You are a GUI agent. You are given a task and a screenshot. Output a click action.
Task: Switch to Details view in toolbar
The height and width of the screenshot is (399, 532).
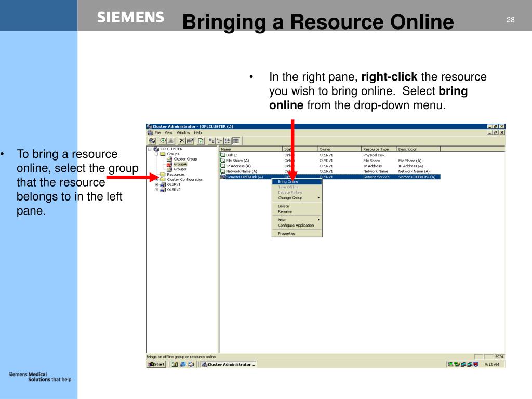[236, 141]
